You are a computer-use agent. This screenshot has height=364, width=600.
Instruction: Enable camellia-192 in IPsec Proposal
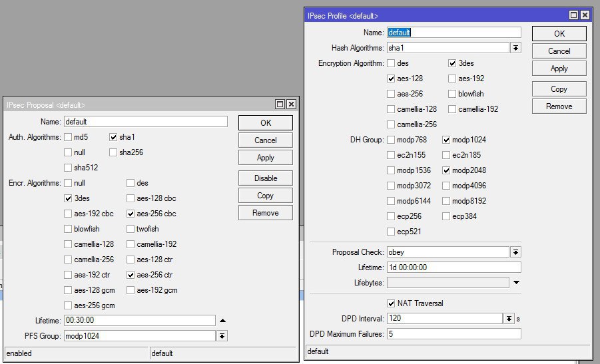[131, 244]
